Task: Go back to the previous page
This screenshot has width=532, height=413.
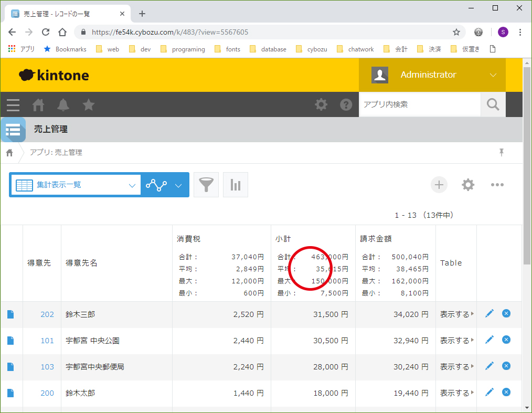Action: (12, 32)
